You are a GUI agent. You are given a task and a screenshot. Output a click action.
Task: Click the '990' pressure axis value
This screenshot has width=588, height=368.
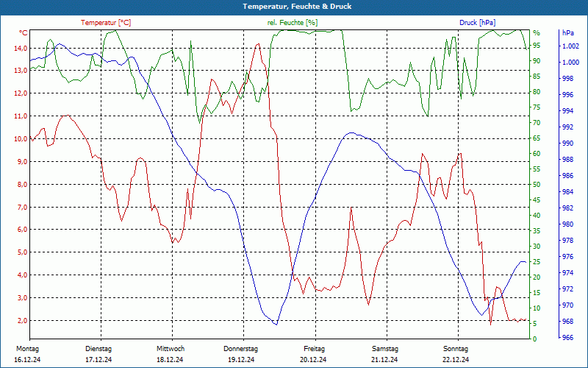[567, 143]
